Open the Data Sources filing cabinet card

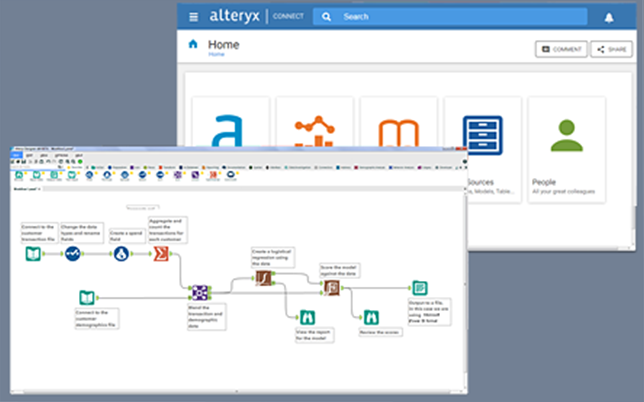coord(483,150)
